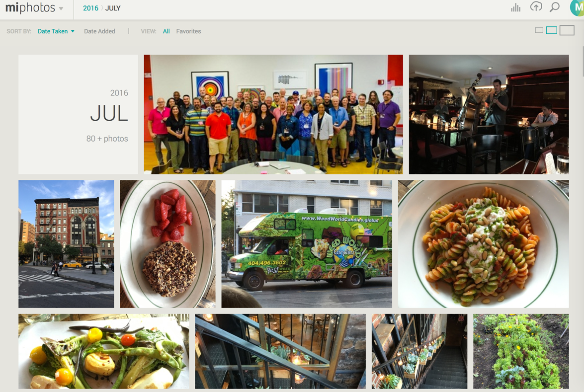584x392 pixels.
Task: Sort photos by Date Added
Action: pyautogui.click(x=99, y=31)
